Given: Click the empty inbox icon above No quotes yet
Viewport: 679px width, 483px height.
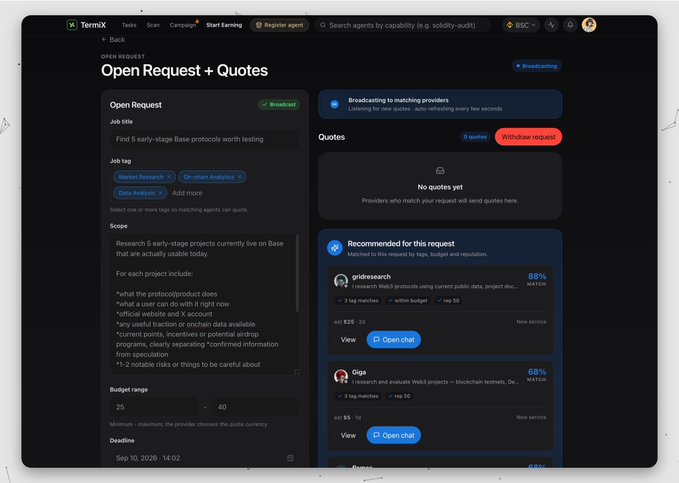Looking at the screenshot, I should 440,171.
